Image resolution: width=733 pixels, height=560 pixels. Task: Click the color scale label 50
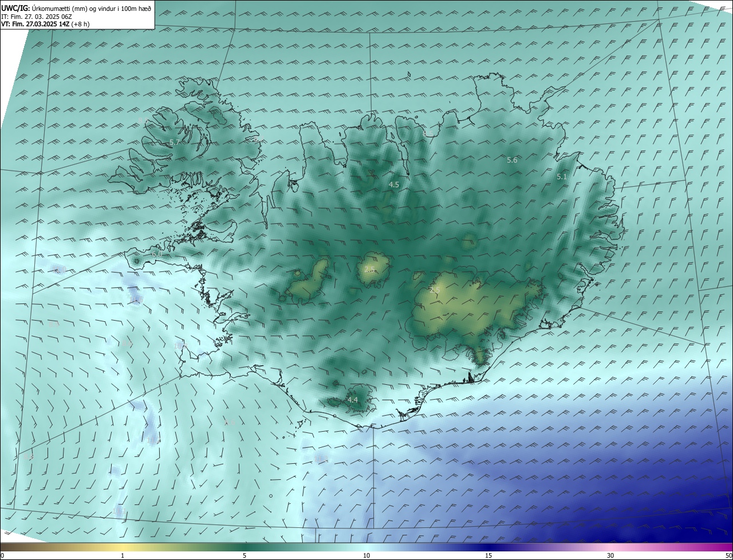pyautogui.click(x=728, y=555)
